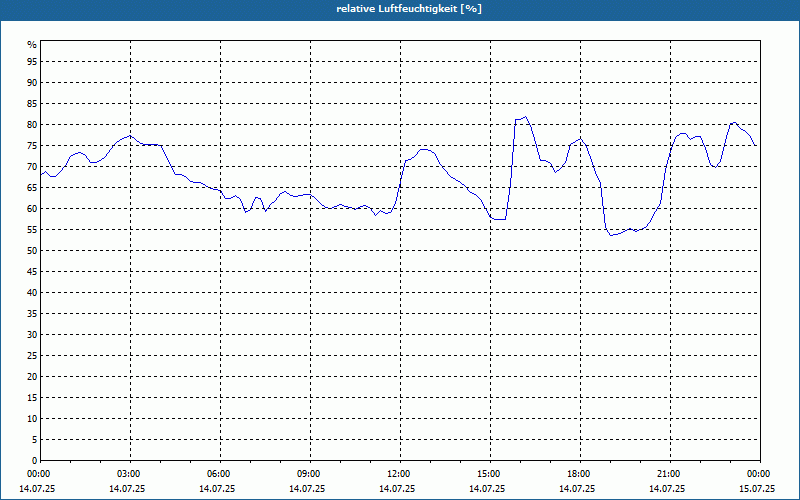Select the 95 label on the humidity axis
Viewport: 800px width, 500px height.
(32, 62)
